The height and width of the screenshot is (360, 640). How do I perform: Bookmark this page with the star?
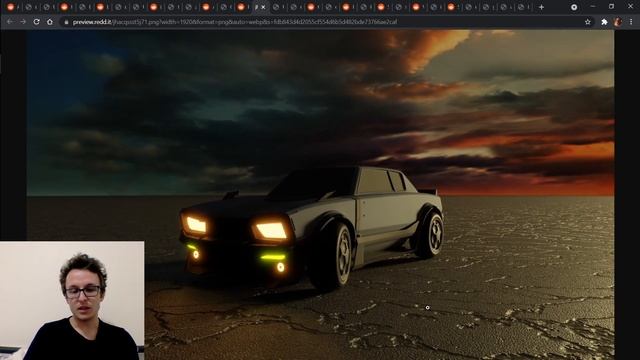point(588,22)
